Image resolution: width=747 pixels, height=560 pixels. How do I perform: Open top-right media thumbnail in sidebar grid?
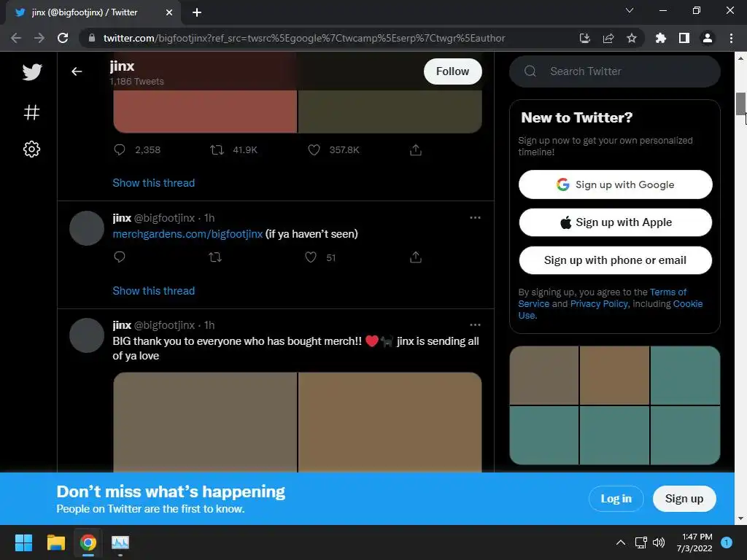click(x=685, y=376)
